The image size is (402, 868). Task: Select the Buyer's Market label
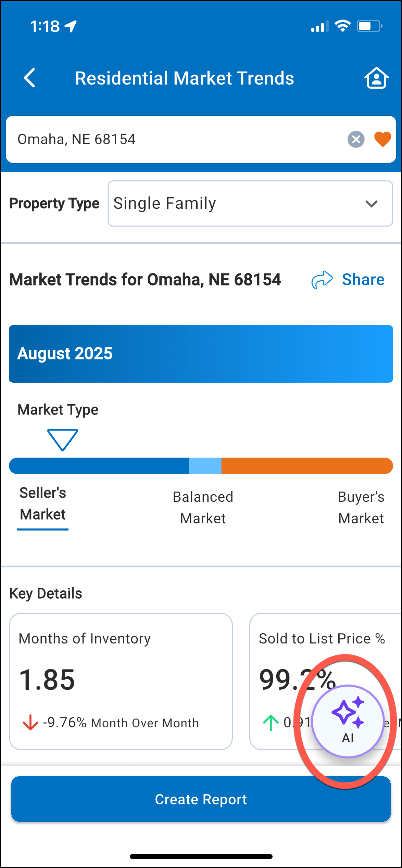point(361,508)
